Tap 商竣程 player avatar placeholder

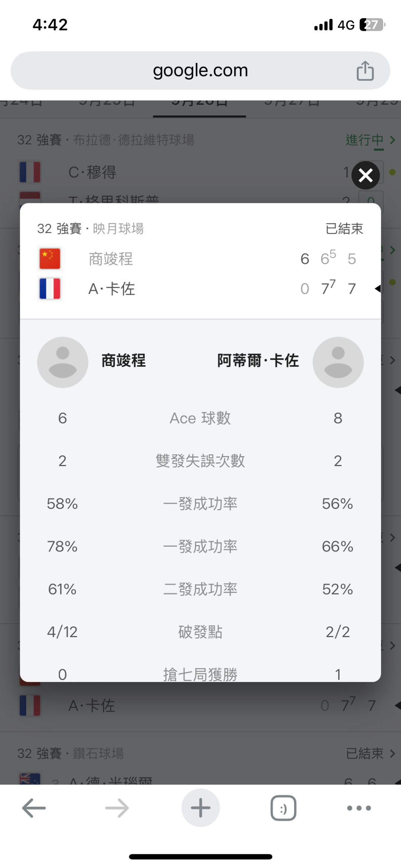63,362
